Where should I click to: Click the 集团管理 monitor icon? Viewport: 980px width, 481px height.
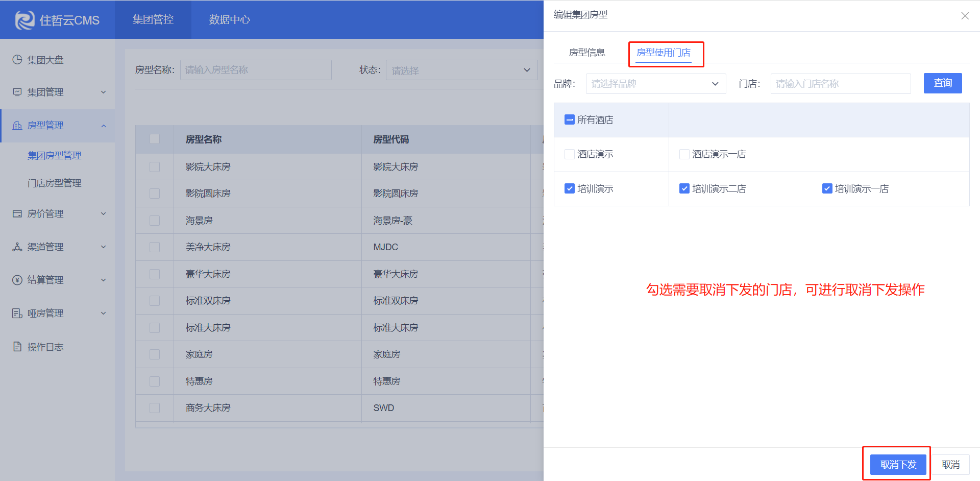(17, 92)
